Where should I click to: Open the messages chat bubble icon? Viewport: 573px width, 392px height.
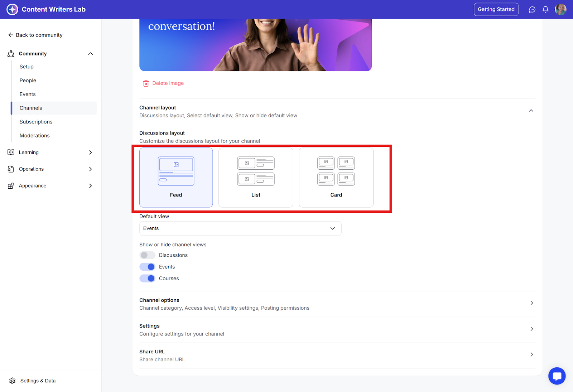pos(532,10)
